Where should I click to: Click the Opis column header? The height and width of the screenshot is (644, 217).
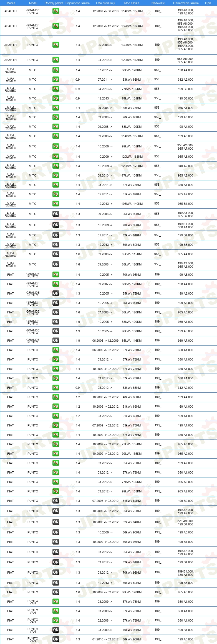[x=208, y=3]
